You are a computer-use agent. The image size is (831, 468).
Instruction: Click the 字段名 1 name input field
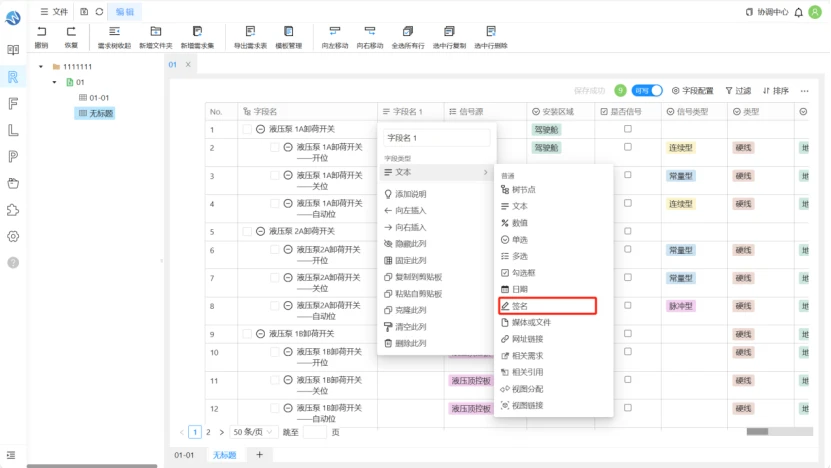click(437, 138)
